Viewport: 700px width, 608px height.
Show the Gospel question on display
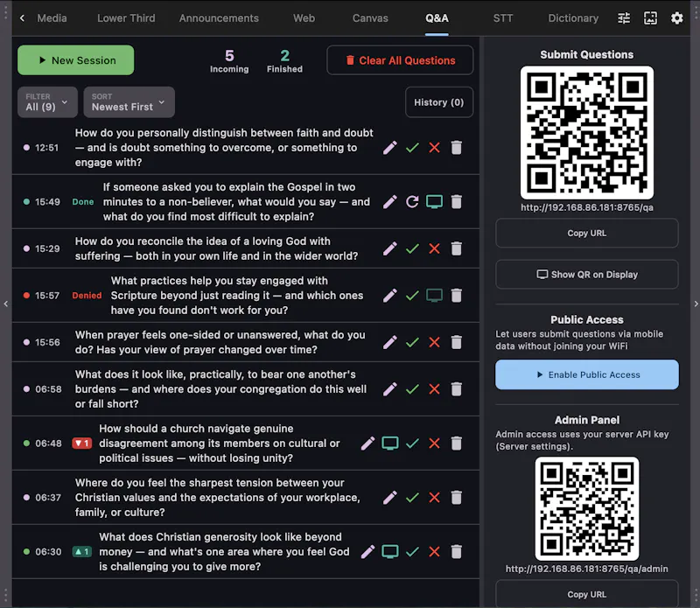click(x=434, y=202)
